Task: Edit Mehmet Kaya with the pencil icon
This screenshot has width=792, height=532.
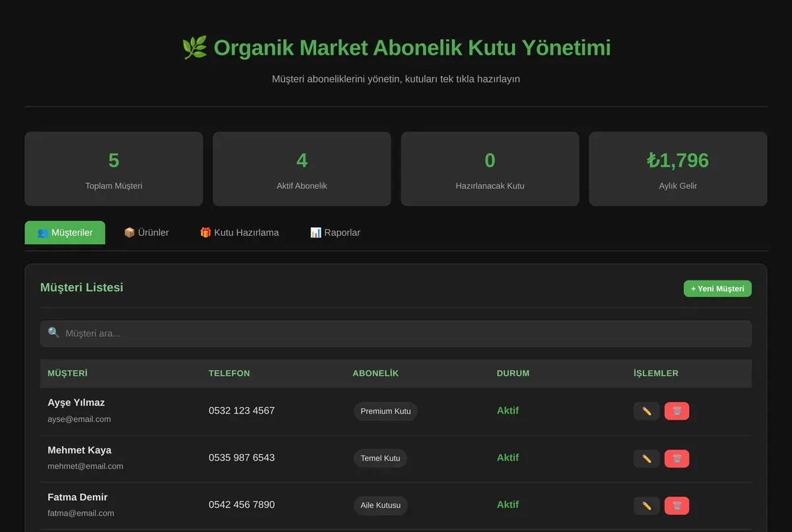Action: [647, 459]
